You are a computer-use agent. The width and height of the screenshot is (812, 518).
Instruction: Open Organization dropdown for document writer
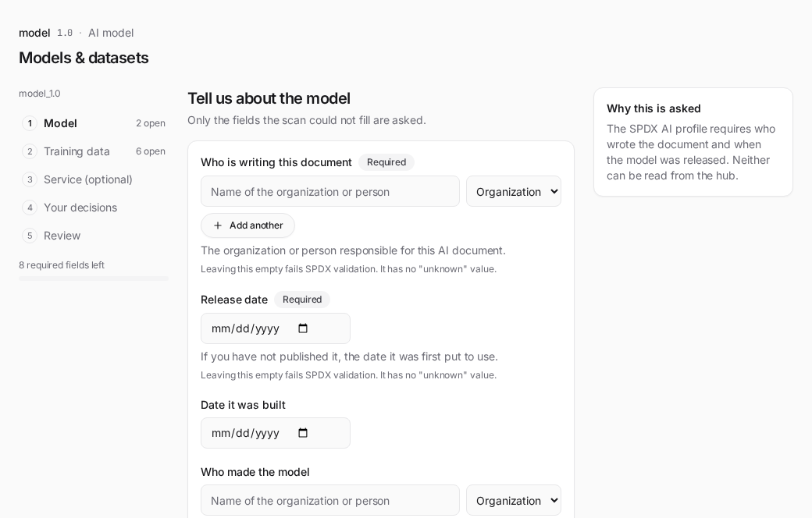(x=514, y=191)
